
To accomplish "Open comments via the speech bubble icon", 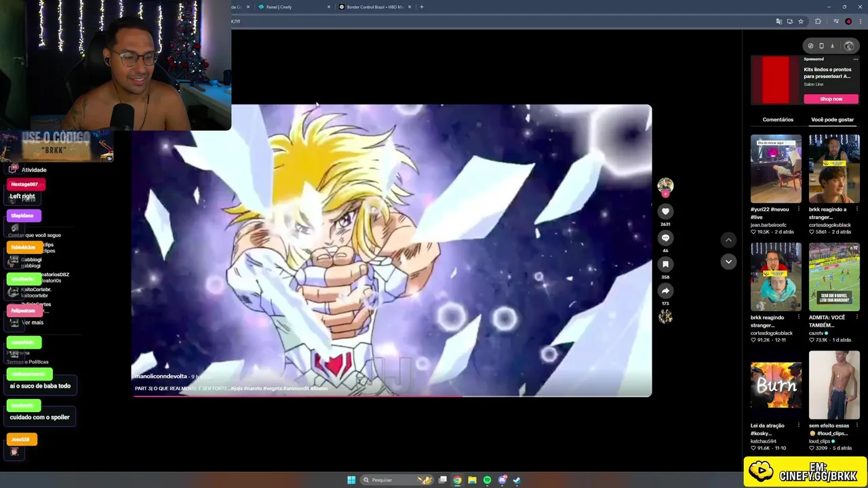I will coord(665,238).
